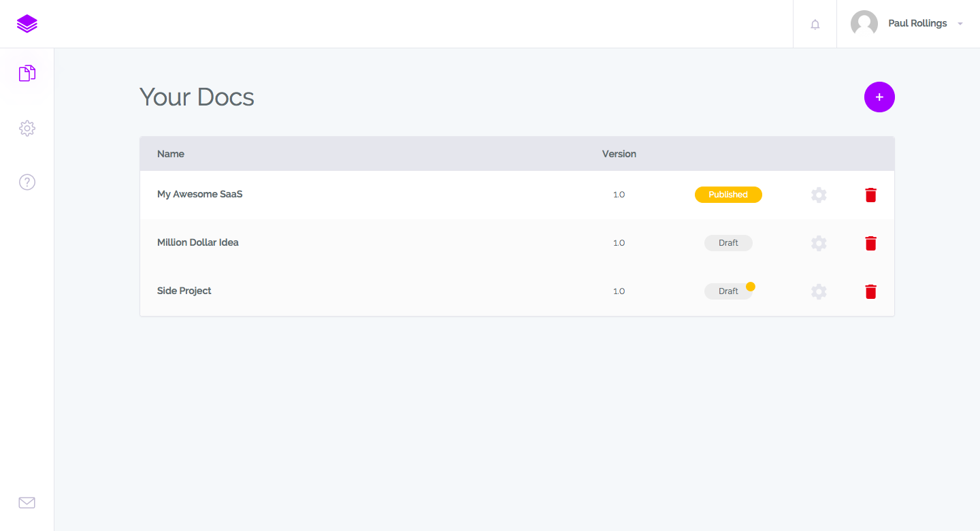Screen dimensions: 980x531
Task: Click the purple layers logo icon
Action: [27, 24]
